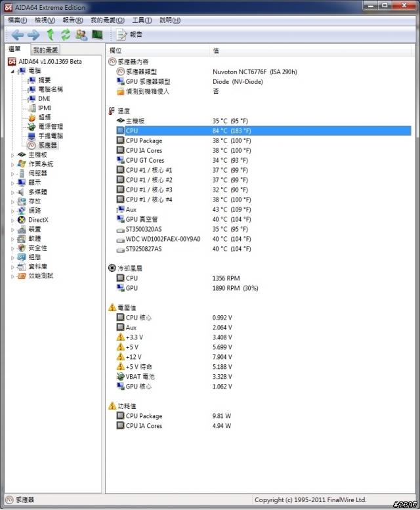Screen dimensions: 420x510
Task: Expand the DirectX tree node
Action: pyautogui.click(x=12, y=221)
